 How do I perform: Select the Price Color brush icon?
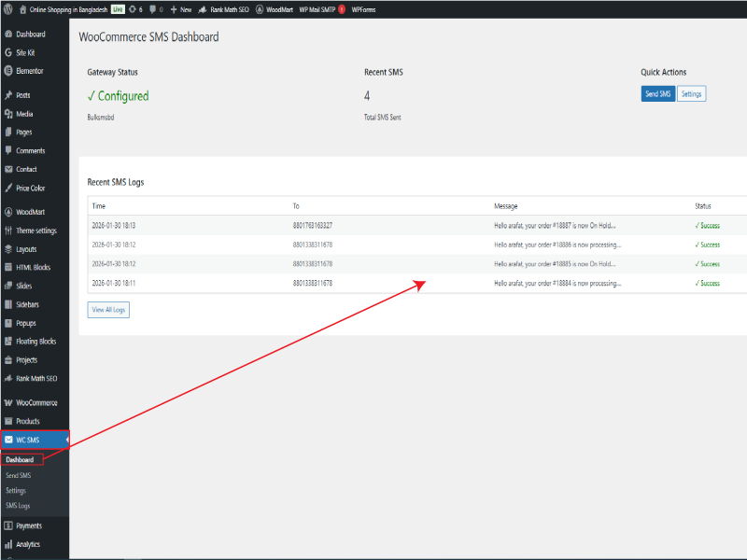coord(8,188)
